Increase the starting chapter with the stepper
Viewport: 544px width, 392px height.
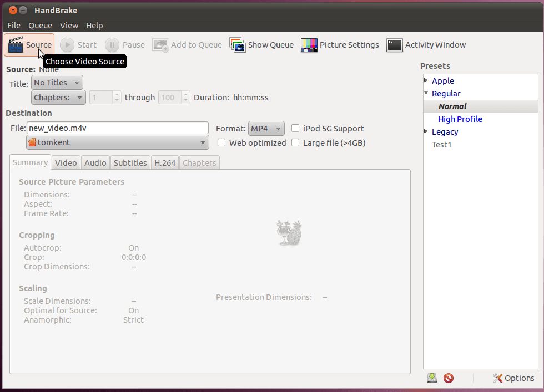[x=116, y=94]
